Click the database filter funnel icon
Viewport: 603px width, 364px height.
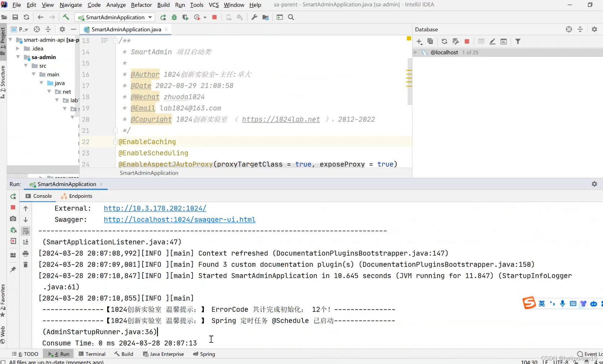(518, 41)
